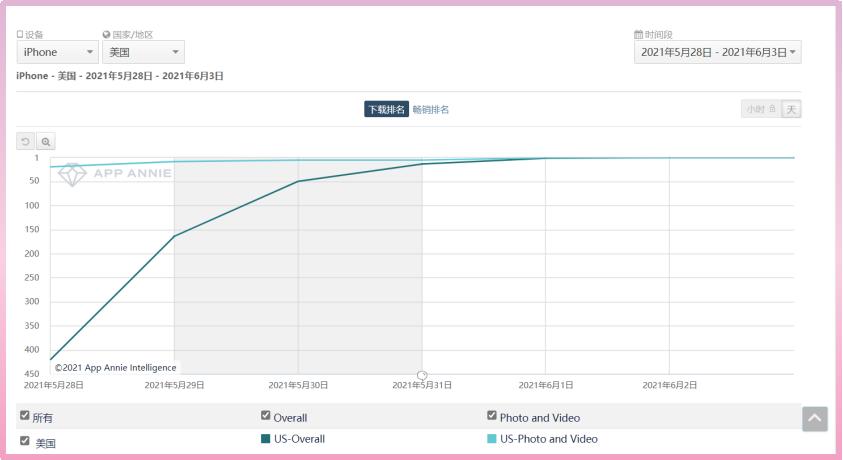843x460 pixels.
Task: Click the US-Overall dark teal color swatch
Action: pos(266,439)
